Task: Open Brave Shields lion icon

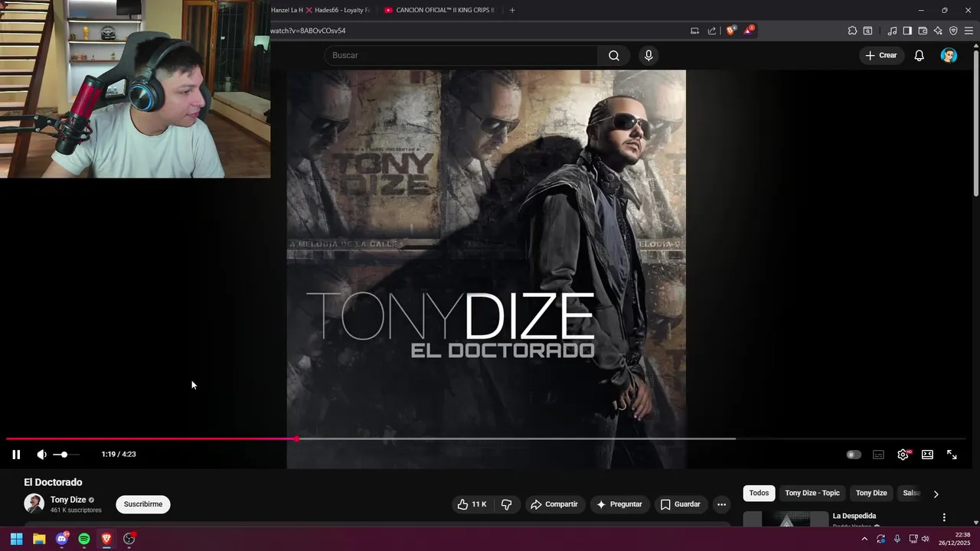Action: coord(730,31)
